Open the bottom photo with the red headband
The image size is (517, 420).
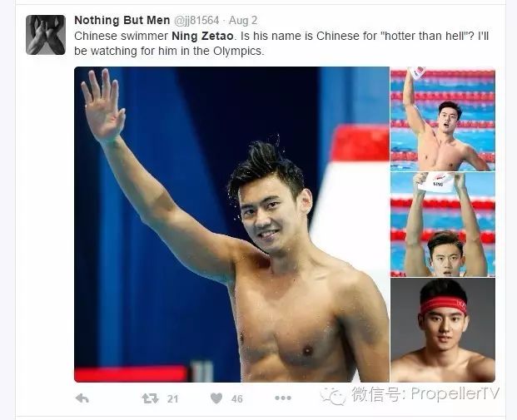443,330
